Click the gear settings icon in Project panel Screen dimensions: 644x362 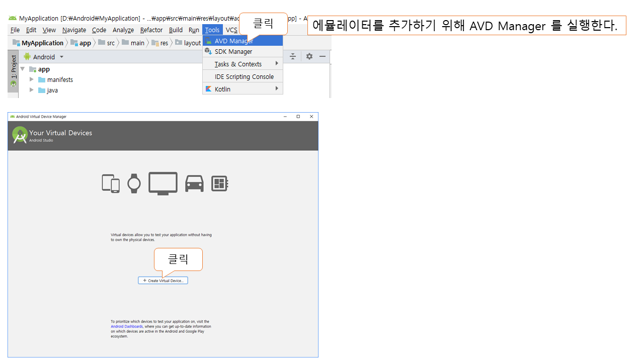coord(309,56)
